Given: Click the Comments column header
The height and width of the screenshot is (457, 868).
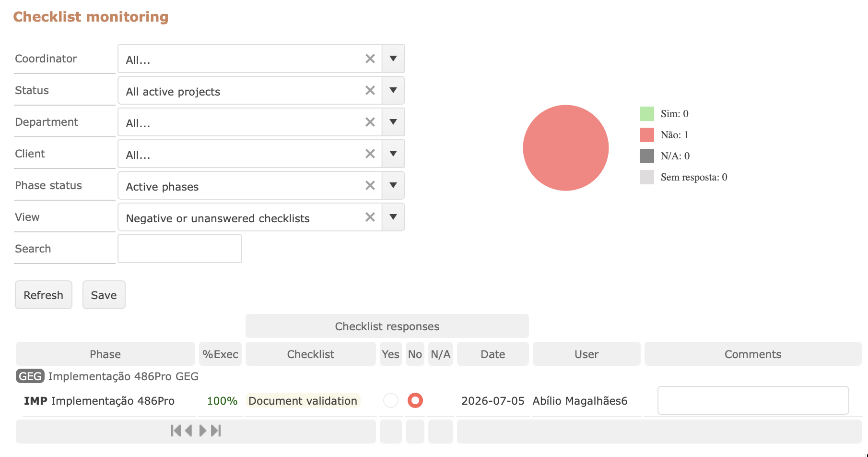Looking at the screenshot, I should coord(753,354).
